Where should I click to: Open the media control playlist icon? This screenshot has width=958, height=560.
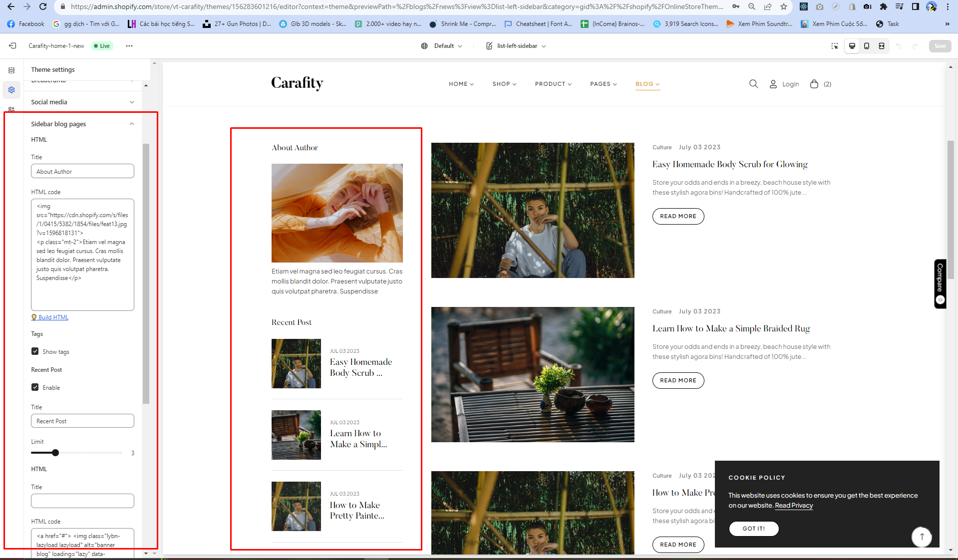click(x=899, y=6)
